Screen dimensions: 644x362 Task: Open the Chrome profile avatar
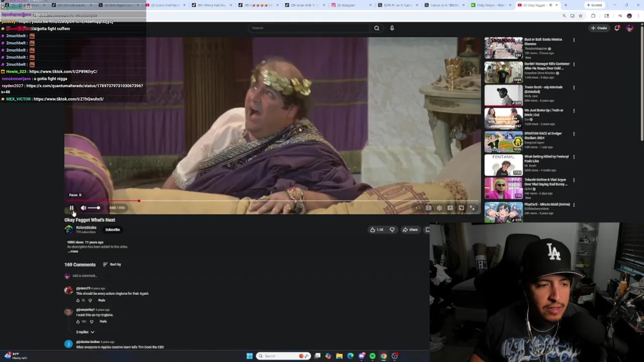[629, 16]
